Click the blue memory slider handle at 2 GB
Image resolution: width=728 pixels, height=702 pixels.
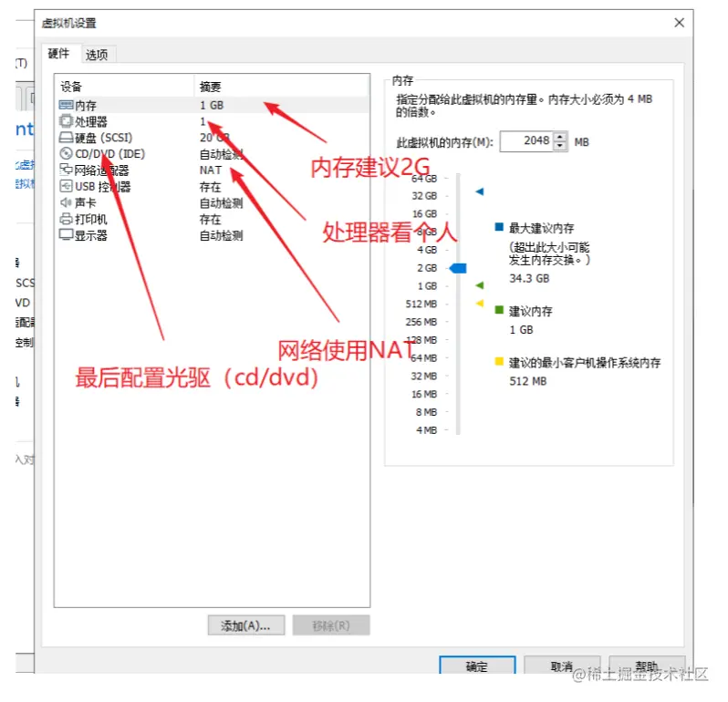click(x=458, y=268)
